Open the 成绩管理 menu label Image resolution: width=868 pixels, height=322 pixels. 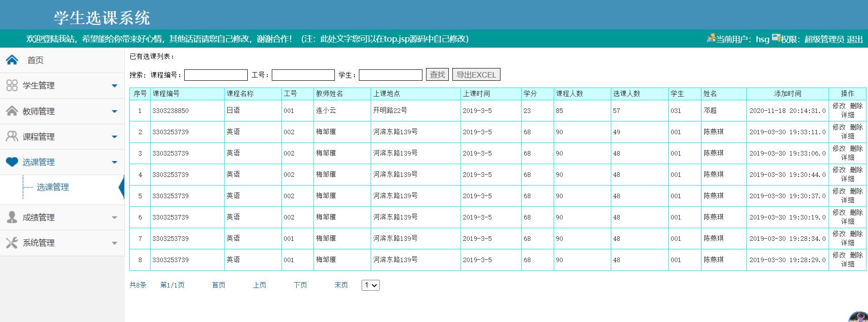pyautogui.click(x=39, y=217)
